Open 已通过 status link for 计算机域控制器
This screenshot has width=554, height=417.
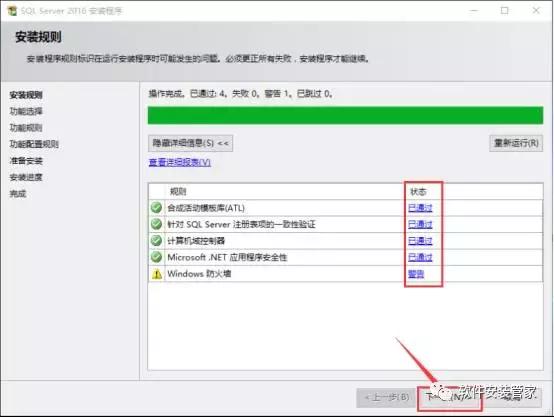(x=420, y=241)
